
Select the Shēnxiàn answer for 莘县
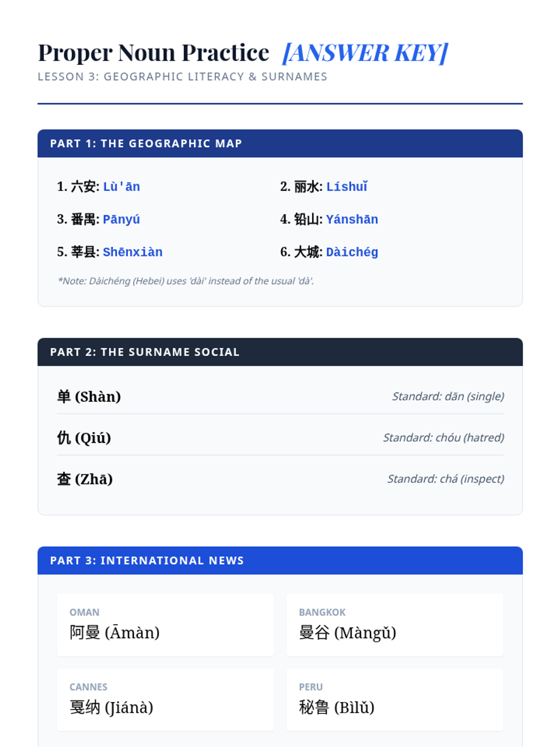point(133,252)
